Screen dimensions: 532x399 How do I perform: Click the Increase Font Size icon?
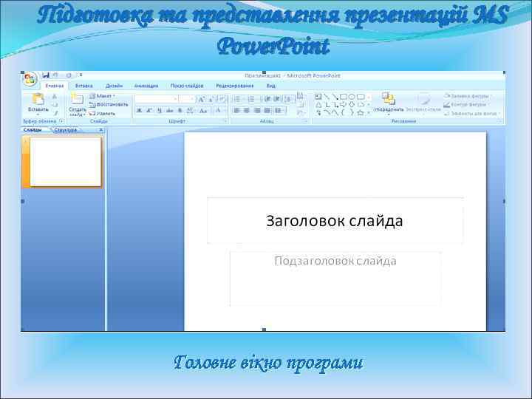(202, 99)
